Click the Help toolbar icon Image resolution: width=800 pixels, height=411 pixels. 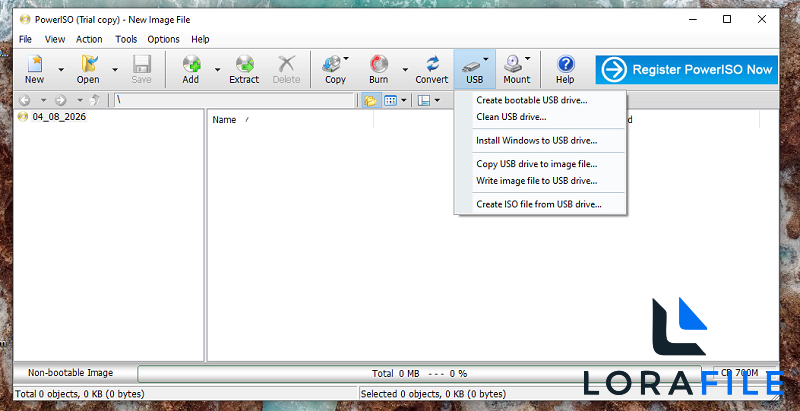(565, 69)
